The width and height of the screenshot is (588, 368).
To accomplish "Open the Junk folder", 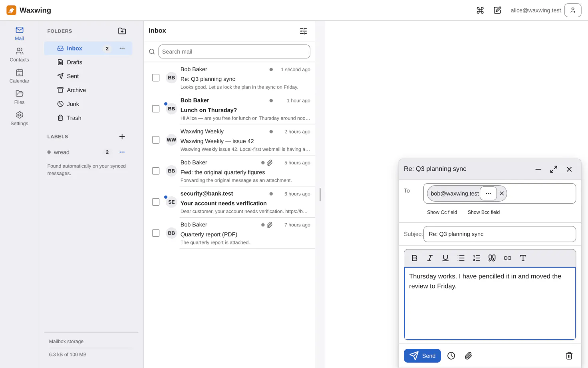I will [x=88, y=104].
